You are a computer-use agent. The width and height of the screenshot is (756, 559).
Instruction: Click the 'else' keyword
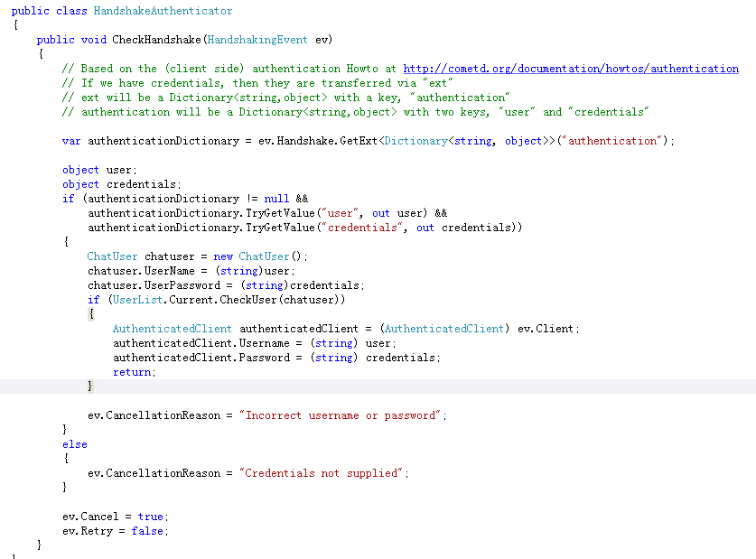point(75,444)
